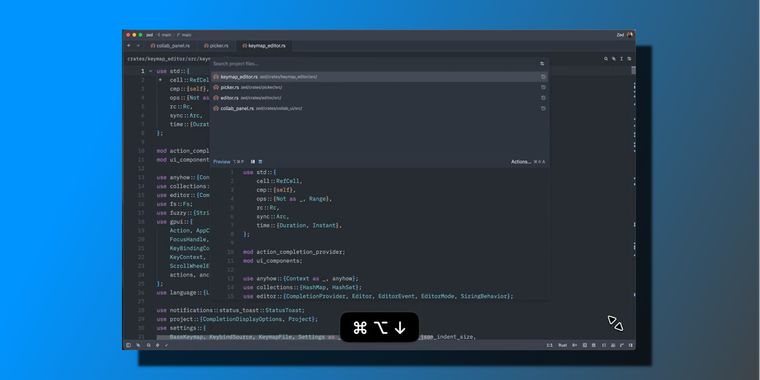Click the icon on the collab_panel.rs picker row
Screen dimensions: 760x380
click(x=543, y=109)
